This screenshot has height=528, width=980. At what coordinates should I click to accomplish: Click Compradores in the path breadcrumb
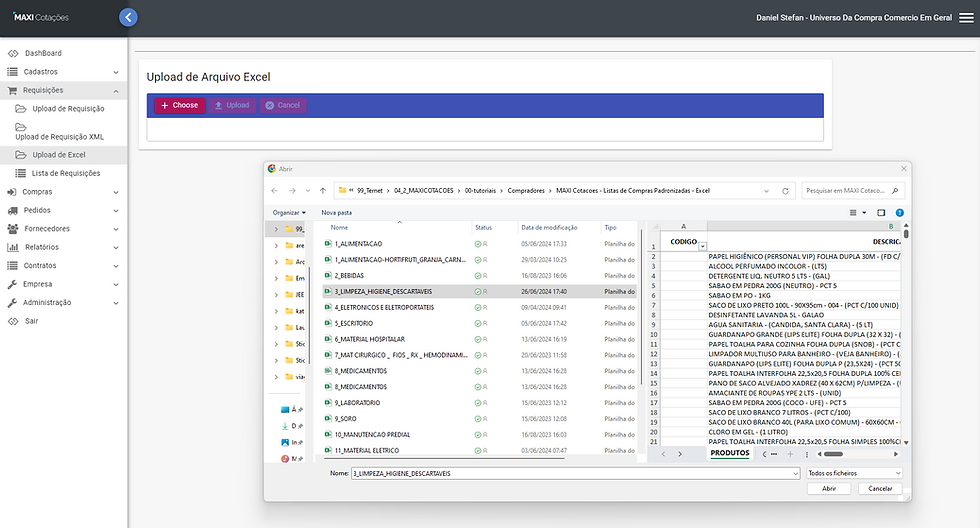pyautogui.click(x=526, y=191)
